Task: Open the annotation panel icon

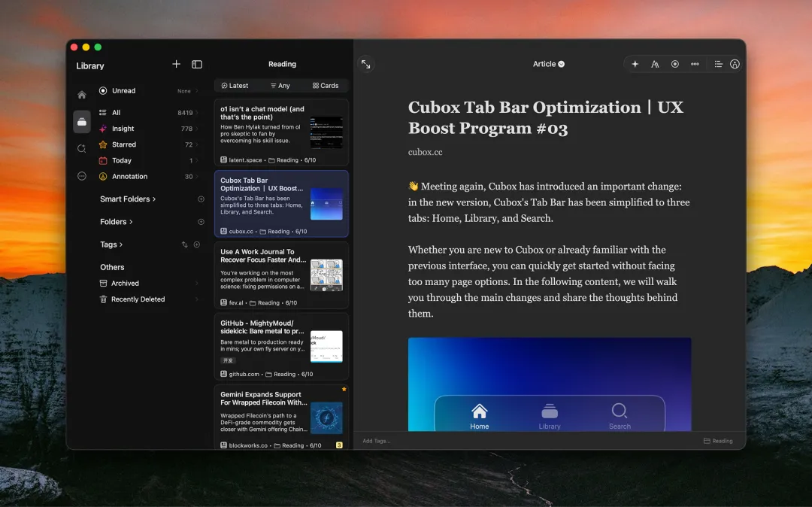Action: point(735,64)
